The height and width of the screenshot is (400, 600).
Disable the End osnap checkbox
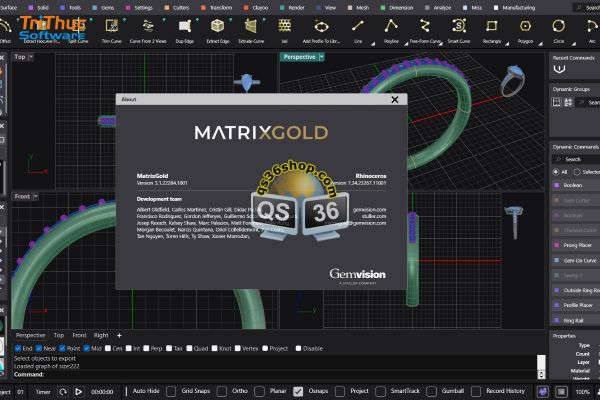18,348
